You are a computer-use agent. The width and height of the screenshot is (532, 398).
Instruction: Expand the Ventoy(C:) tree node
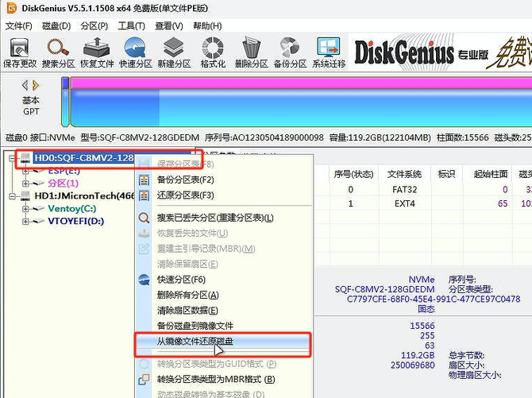coord(25,209)
